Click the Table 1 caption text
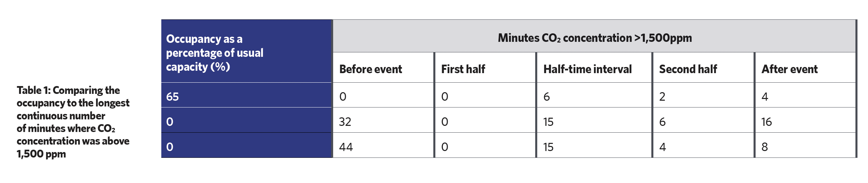 coord(73,122)
